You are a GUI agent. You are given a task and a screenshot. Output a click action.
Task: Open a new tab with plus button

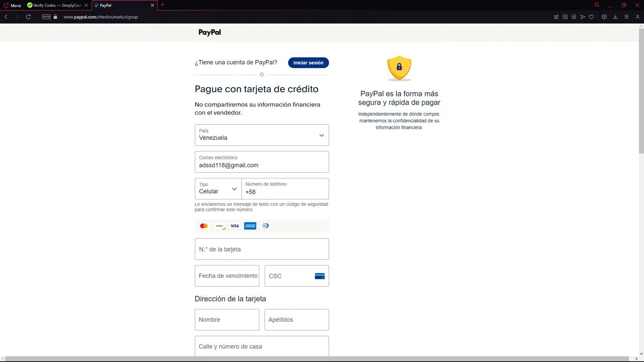162,5
